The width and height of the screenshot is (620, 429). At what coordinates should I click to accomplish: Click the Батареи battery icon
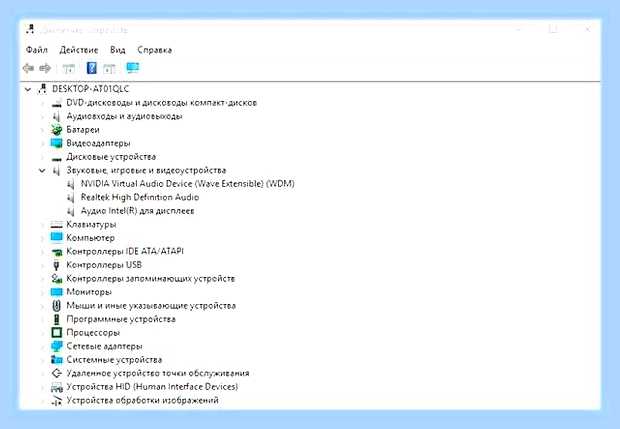[x=57, y=130]
